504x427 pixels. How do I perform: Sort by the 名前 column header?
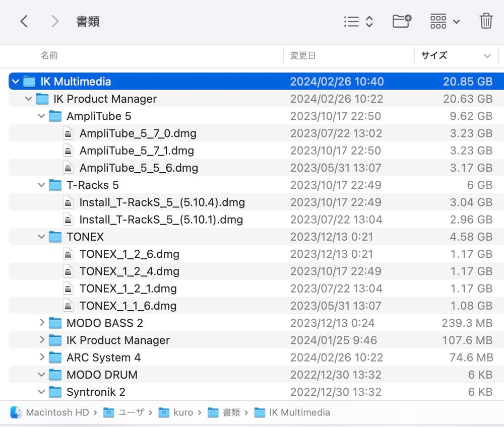[49, 55]
